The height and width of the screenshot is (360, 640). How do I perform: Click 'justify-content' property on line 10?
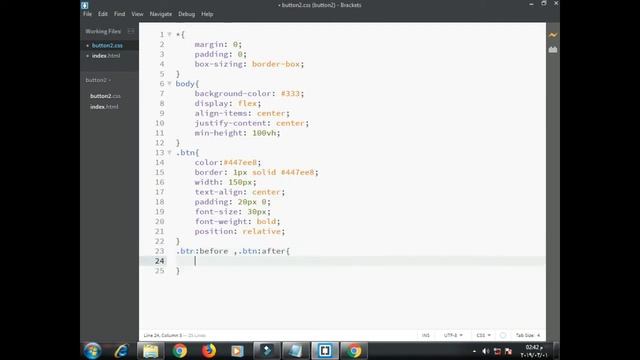[x=231, y=123]
